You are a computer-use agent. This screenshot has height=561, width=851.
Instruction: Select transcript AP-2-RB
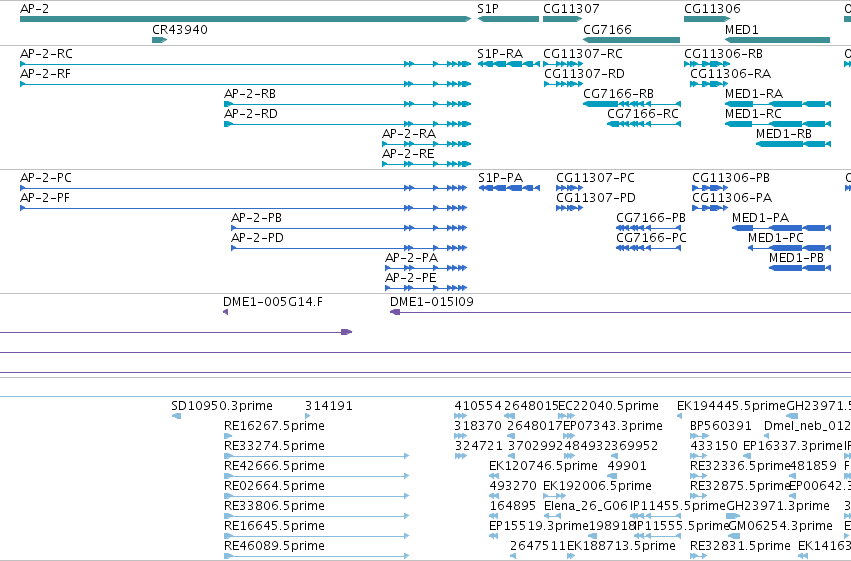pyautogui.click(x=347, y=104)
